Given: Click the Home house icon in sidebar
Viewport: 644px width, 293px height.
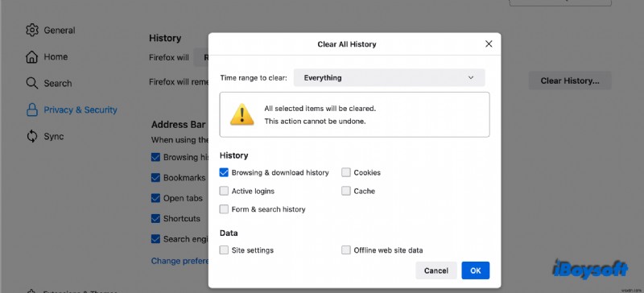Looking at the screenshot, I should coord(32,56).
